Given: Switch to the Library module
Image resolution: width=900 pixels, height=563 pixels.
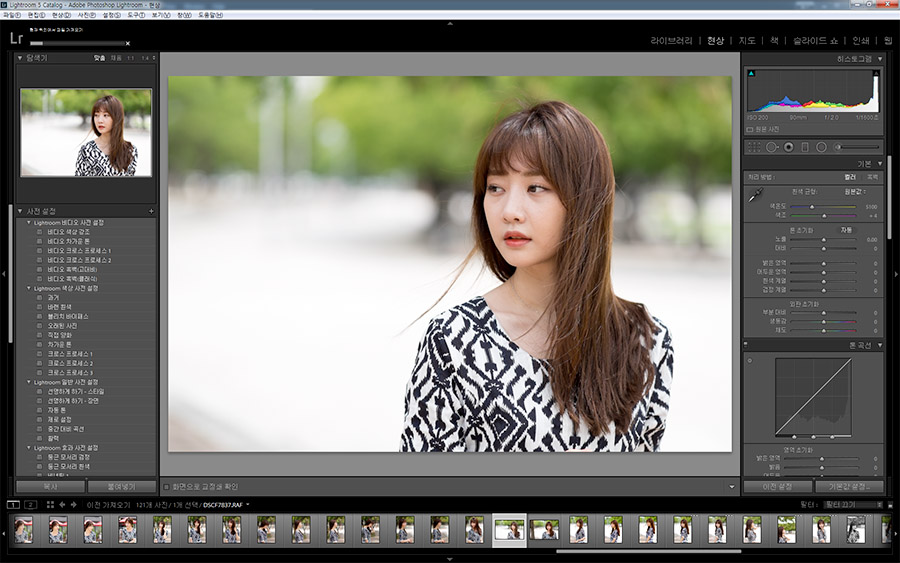Looking at the screenshot, I should [671, 41].
